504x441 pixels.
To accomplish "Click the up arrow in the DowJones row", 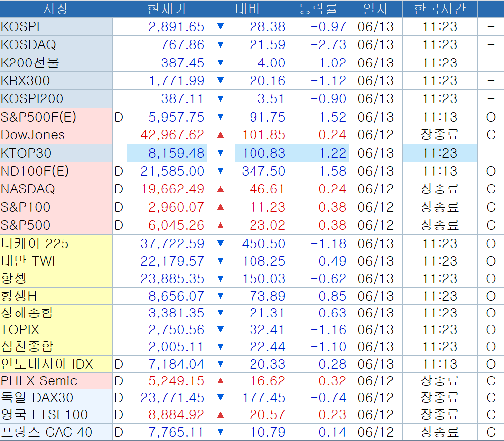I will [x=221, y=135].
